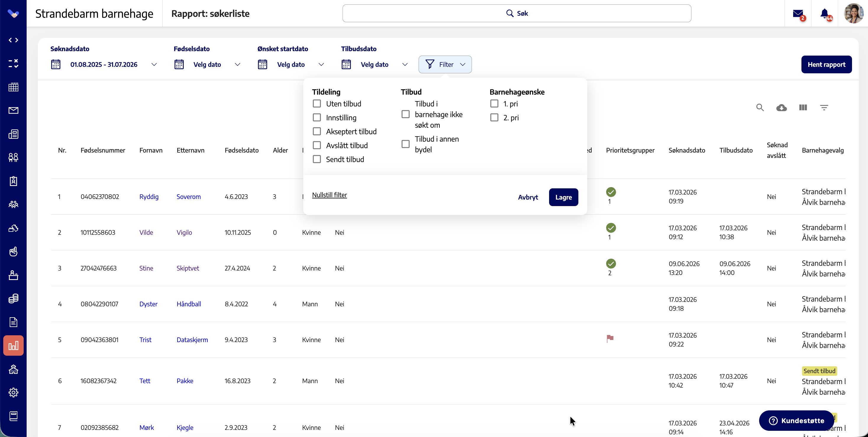Click the download cloud icon above table
Screen dimensions: 868x437
pos(781,108)
